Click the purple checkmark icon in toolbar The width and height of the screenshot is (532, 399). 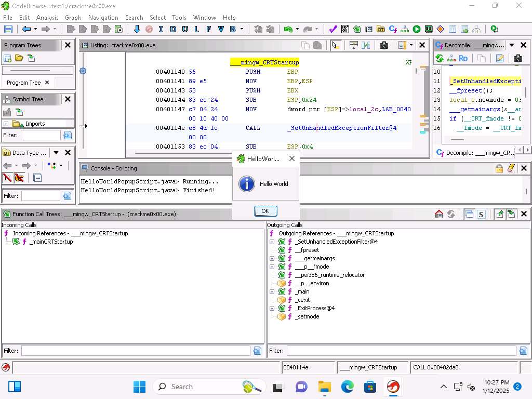(x=333, y=30)
